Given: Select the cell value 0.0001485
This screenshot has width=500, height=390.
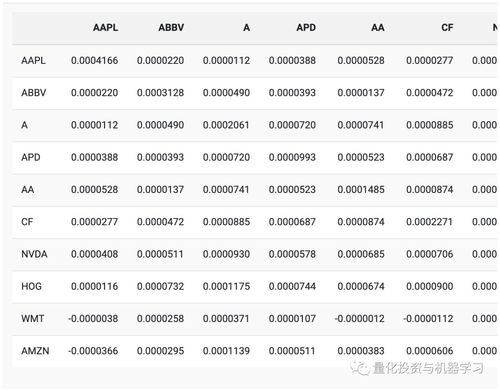Looking at the screenshot, I should pyautogui.click(x=361, y=190).
